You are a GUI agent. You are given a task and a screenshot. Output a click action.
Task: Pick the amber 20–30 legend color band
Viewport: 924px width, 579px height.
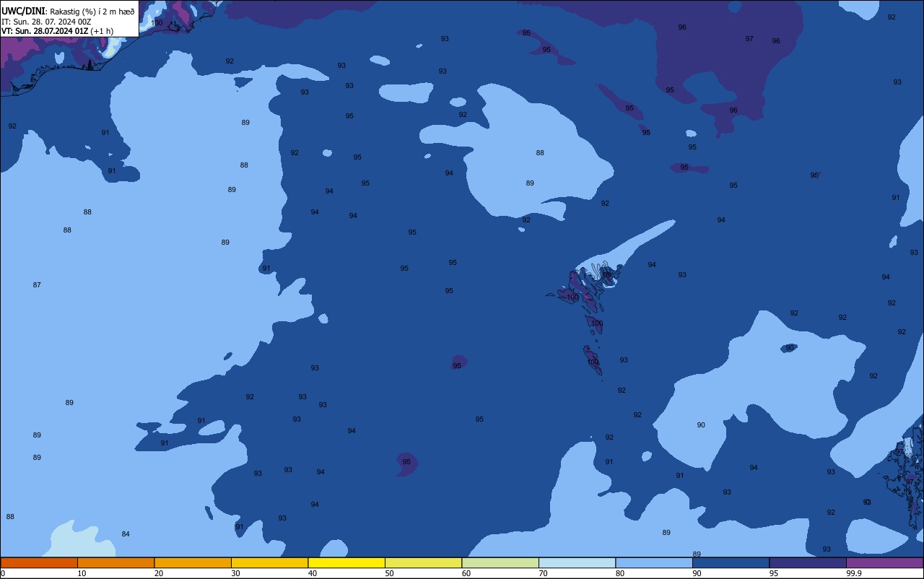pyautogui.click(x=193, y=562)
